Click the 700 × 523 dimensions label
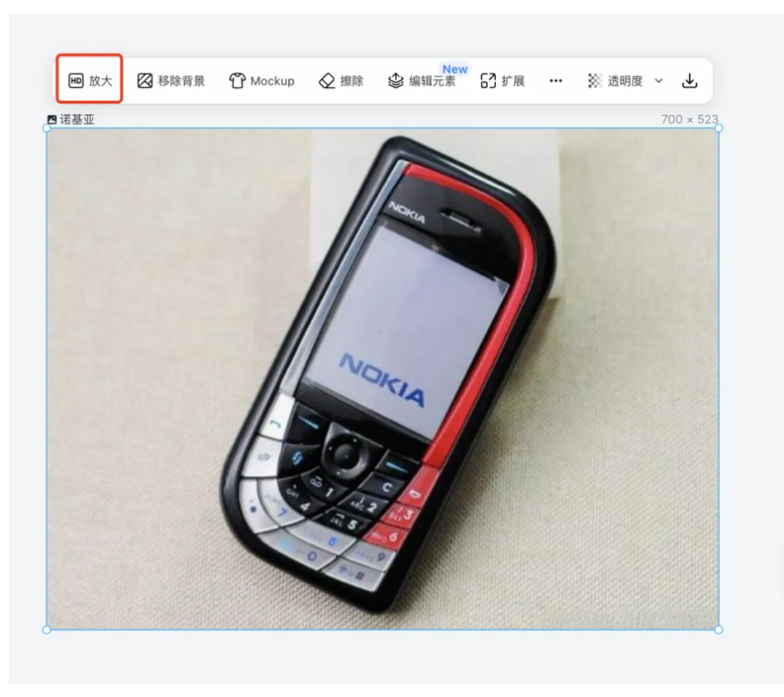This screenshot has height=697, width=784. tap(689, 119)
